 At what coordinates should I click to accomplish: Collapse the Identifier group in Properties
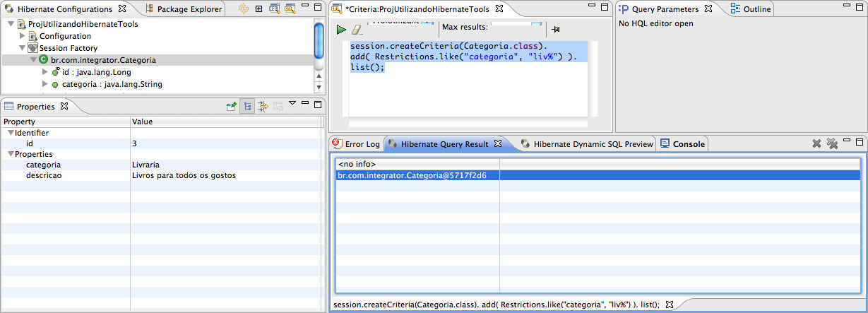[11, 132]
